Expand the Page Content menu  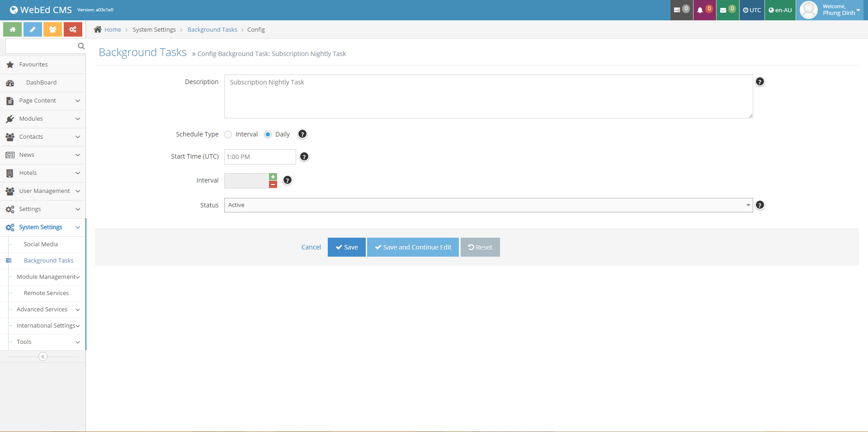(43, 101)
